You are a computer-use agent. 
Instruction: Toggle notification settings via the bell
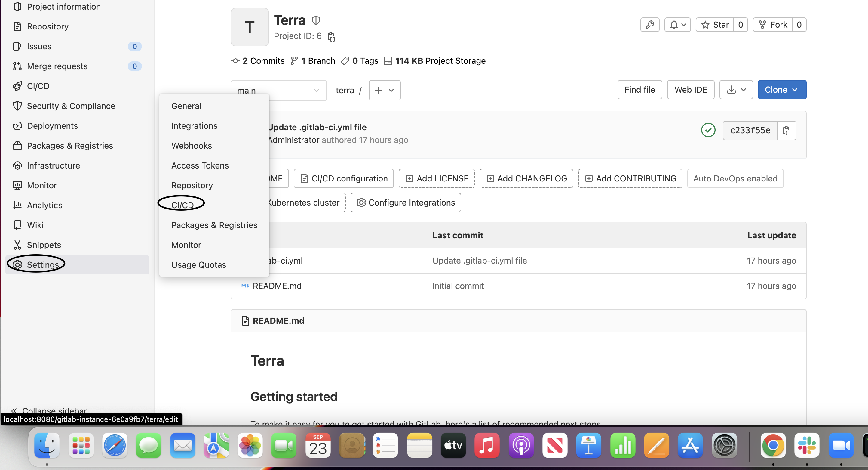[677, 24]
